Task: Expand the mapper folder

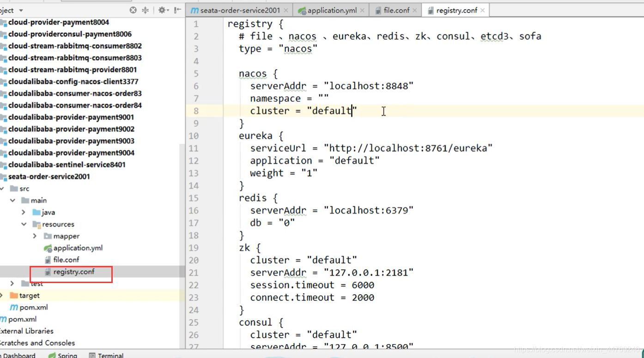Action: coord(35,236)
